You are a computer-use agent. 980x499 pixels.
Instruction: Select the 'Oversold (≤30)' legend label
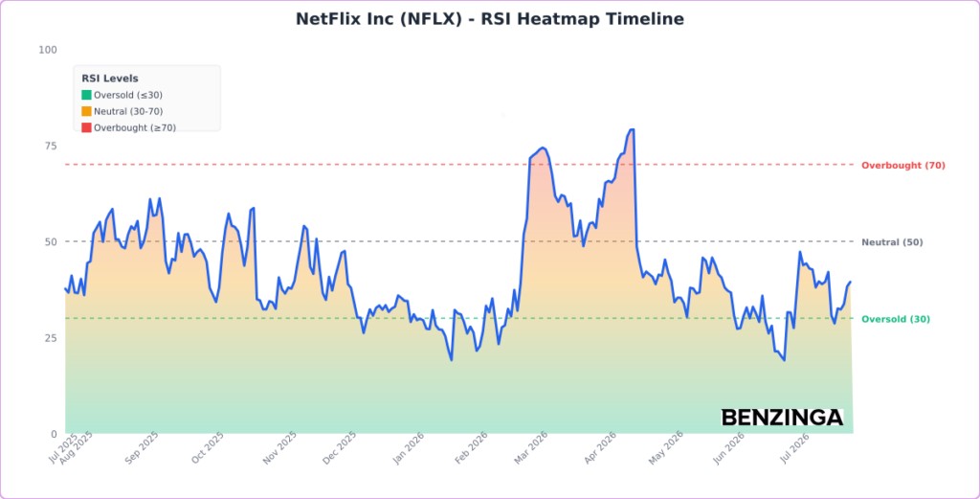tap(128, 95)
